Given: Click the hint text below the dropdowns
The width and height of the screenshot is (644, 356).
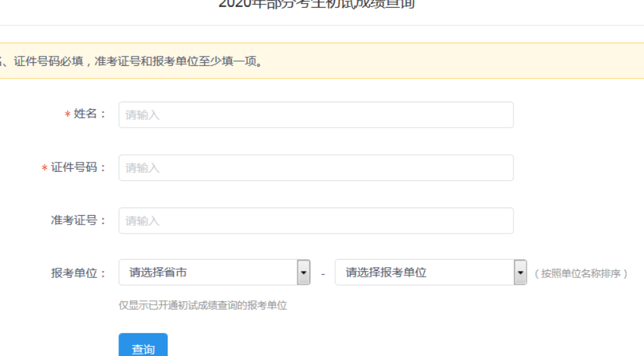Looking at the screenshot, I should (x=203, y=305).
